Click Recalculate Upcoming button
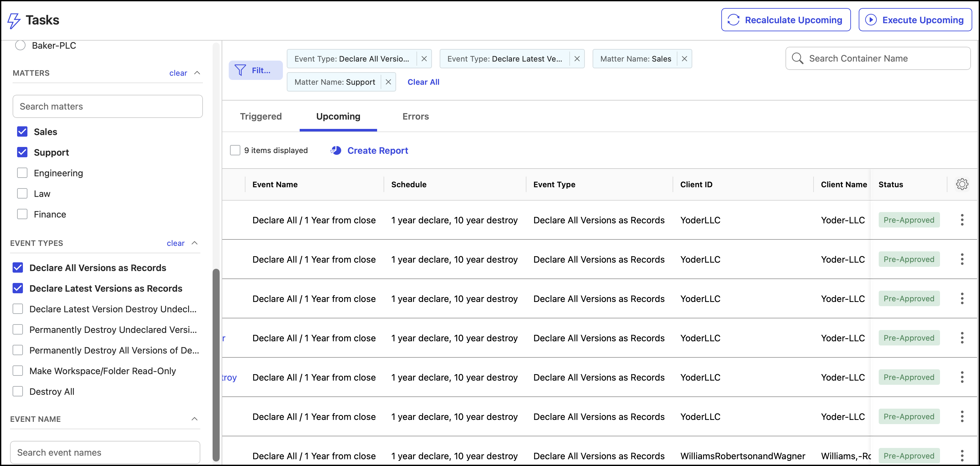The width and height of the screenshot is (980, 466). click(785, 20)
